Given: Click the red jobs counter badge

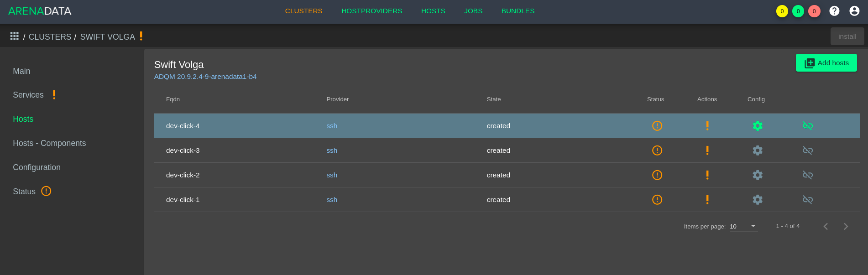Looking at the screenshot, I should 814,11.
